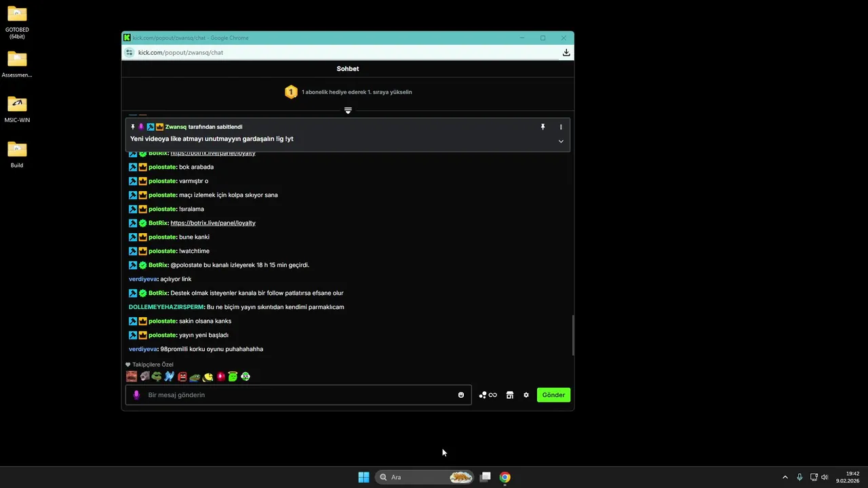Click the 'Takipçilere Özel' label
The height and width of the screenshot is (488, 868).
tap(153, 365)
